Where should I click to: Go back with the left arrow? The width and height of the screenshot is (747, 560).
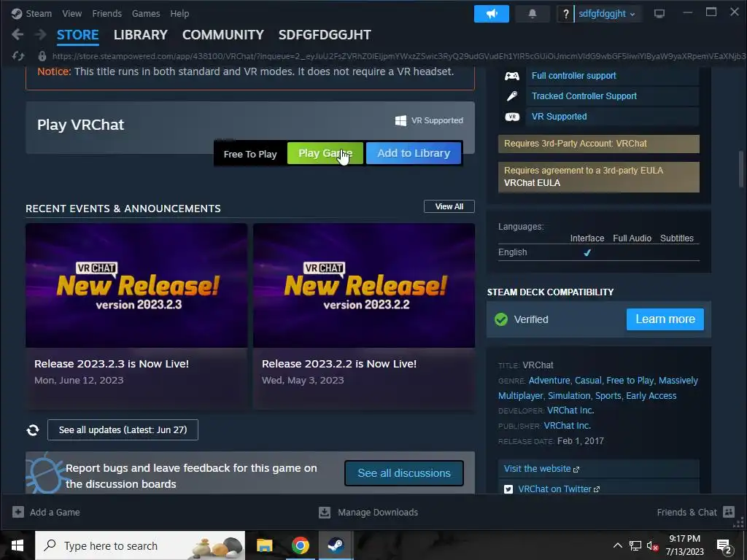coord(18,34)
